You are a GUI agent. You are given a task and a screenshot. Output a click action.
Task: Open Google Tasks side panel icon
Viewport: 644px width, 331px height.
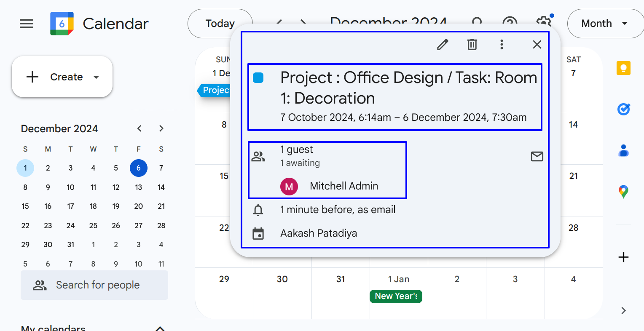click(x=623, y=109)
